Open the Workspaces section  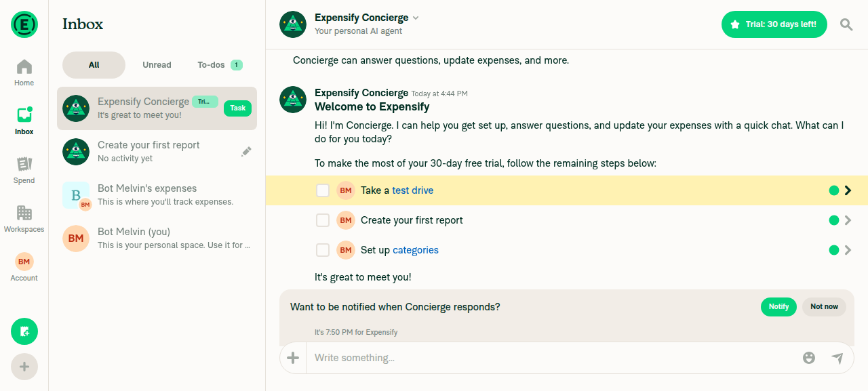coord(24,219)
